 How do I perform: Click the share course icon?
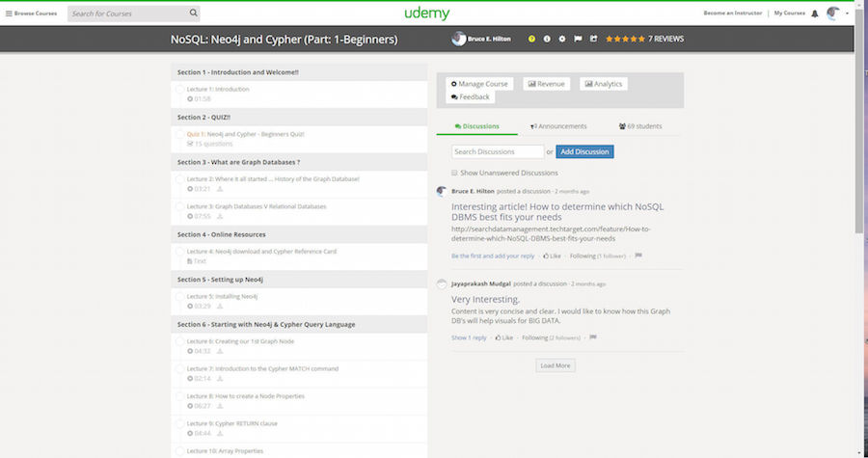point(593,40)
